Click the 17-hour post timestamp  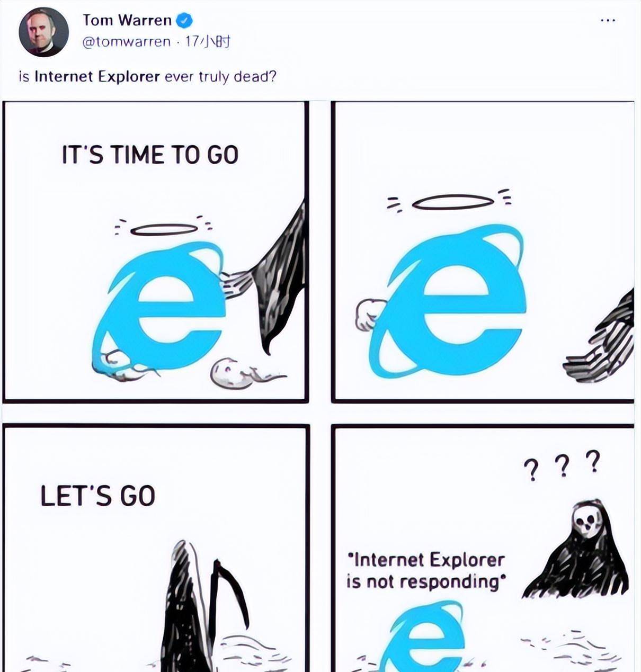pos(207,41)
